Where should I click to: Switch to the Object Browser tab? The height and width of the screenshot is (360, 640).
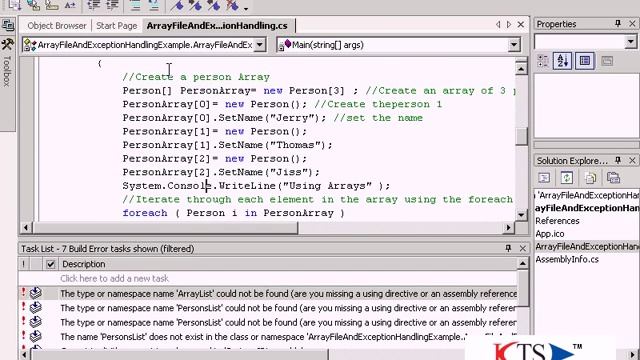point(57,26)
